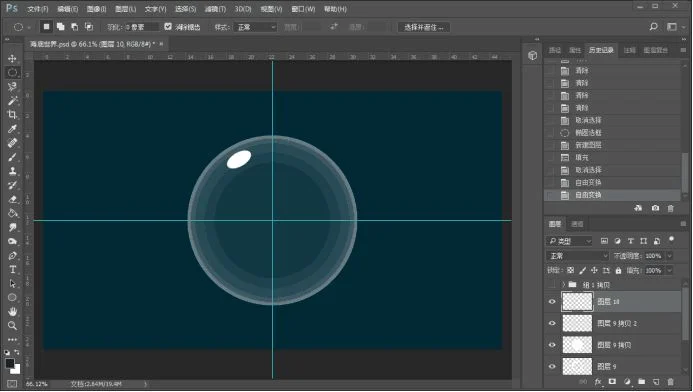693x392 pixels.
Task: Click the 选择并遮住 button
Action: pyautogui.click(x=424, y=27)
